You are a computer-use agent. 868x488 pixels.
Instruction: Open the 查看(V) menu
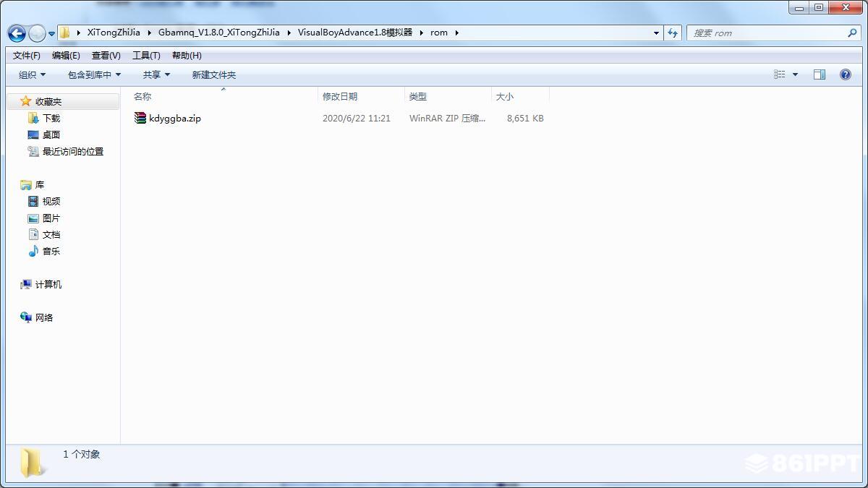pyautogui.click(x=106, y=56)
